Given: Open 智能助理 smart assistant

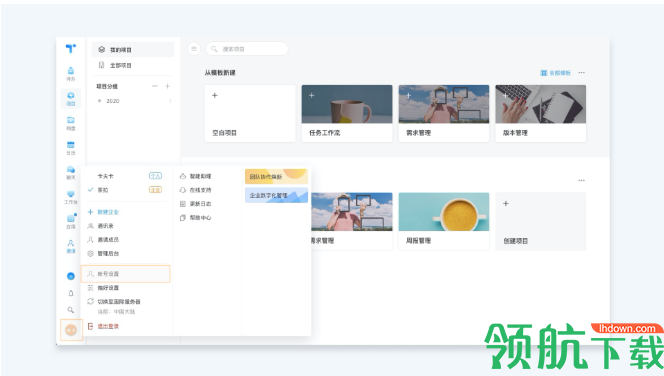Looking at the screenshot, I should [x=196, y=176].
